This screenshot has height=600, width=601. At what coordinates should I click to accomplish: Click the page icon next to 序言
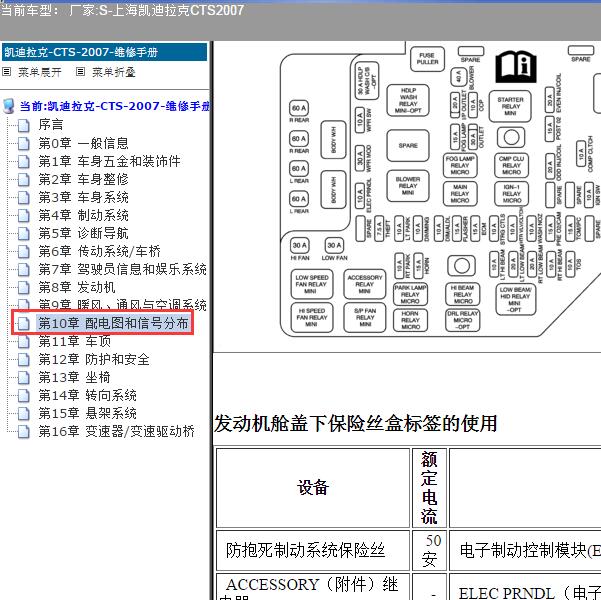coord(24,125)
